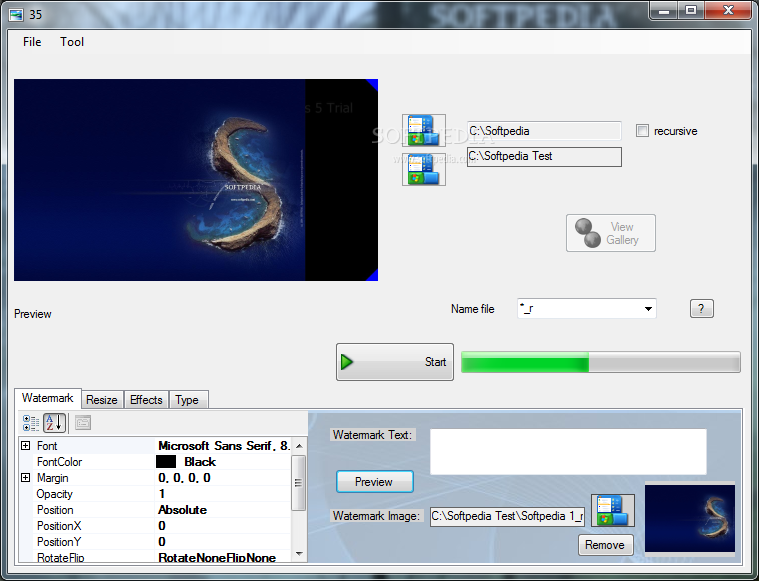The height and width of the screenshot is (581, 759).
Task: Click the green progress bar
Action: point(601,362)
